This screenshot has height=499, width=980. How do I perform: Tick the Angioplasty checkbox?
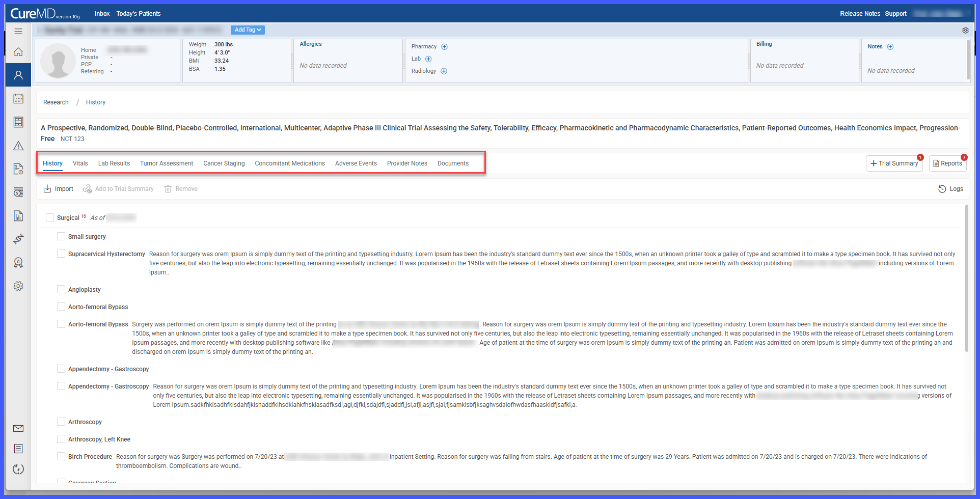(x=61, y=289)
